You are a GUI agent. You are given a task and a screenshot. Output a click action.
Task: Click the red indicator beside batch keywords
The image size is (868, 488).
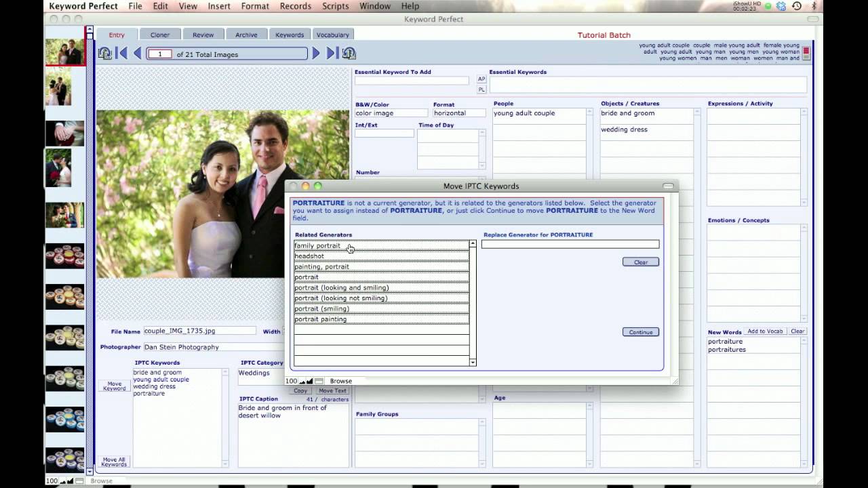[806, 52]
